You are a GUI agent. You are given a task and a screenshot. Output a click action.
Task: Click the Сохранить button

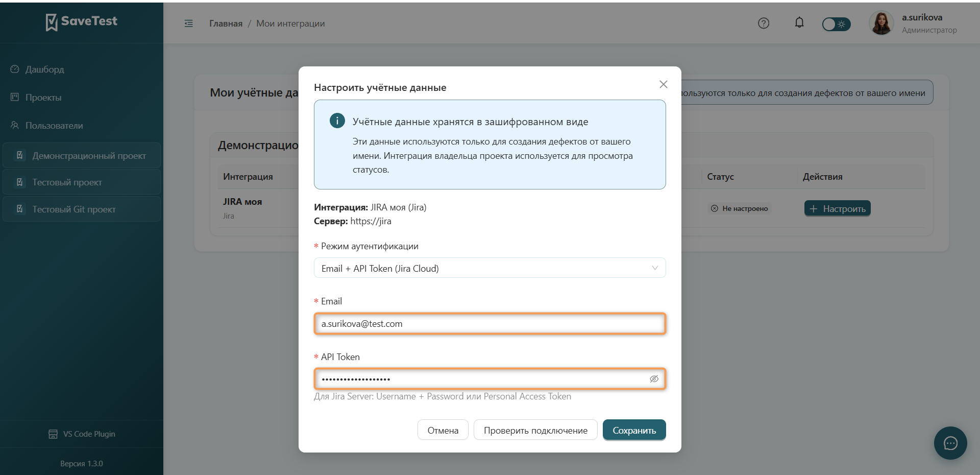click(x=634, y=430)
